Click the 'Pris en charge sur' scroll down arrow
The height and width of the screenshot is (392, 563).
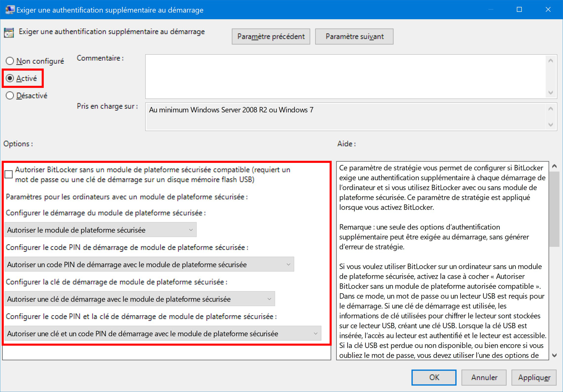(x=551, y=125)
